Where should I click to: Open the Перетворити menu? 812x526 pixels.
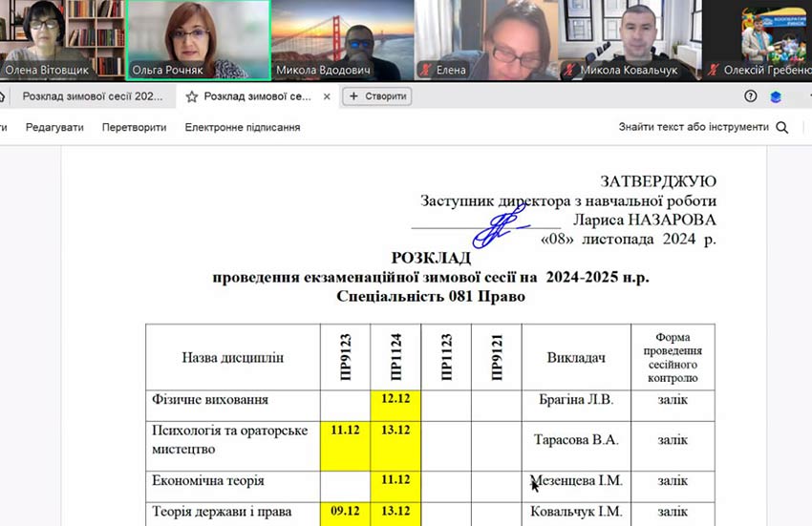click(134, 127)
